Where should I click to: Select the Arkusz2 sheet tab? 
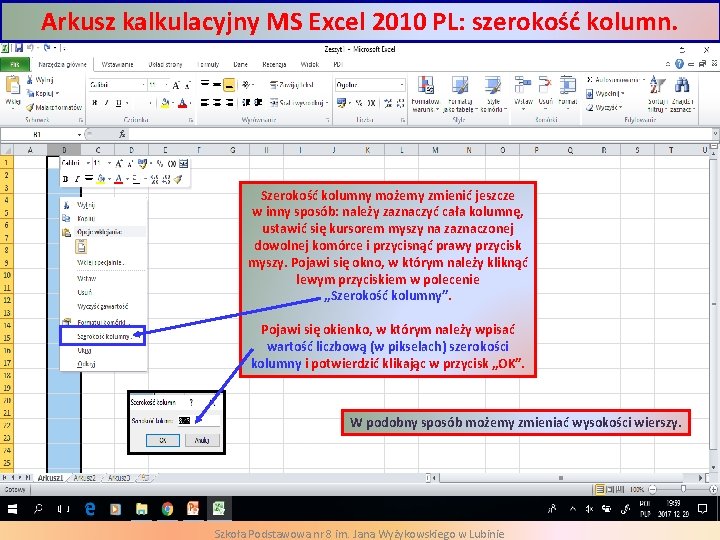84,478
